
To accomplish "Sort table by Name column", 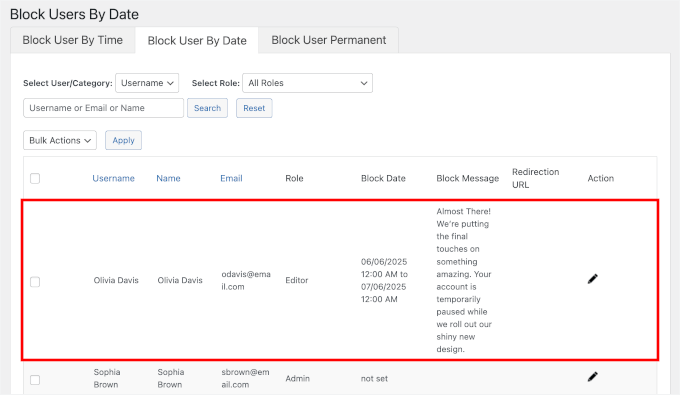I will pyautogui.click(x=168, y=178).
